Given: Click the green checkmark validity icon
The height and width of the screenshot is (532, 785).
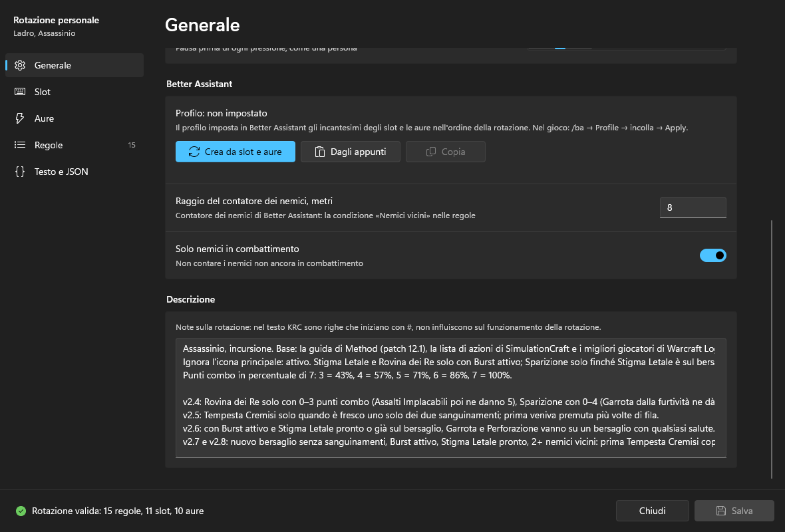Looking at the screenshot, I should pos(21,511).
